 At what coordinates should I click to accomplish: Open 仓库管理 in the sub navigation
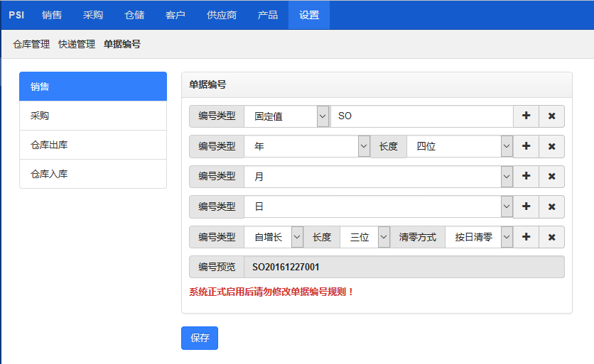pyautogui.click(x=31, y=44)
